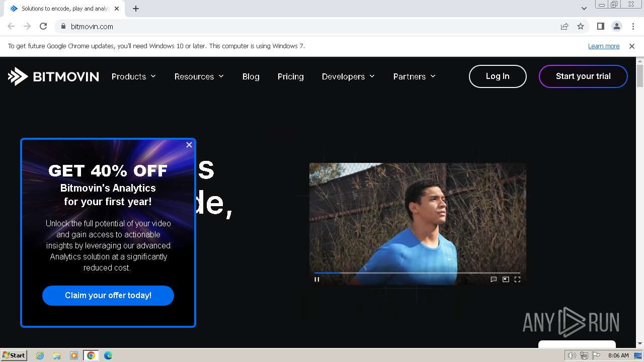The image size is (644, 362).
Task: Open the Chrome profile menu
Action: (x=617, y=26)
